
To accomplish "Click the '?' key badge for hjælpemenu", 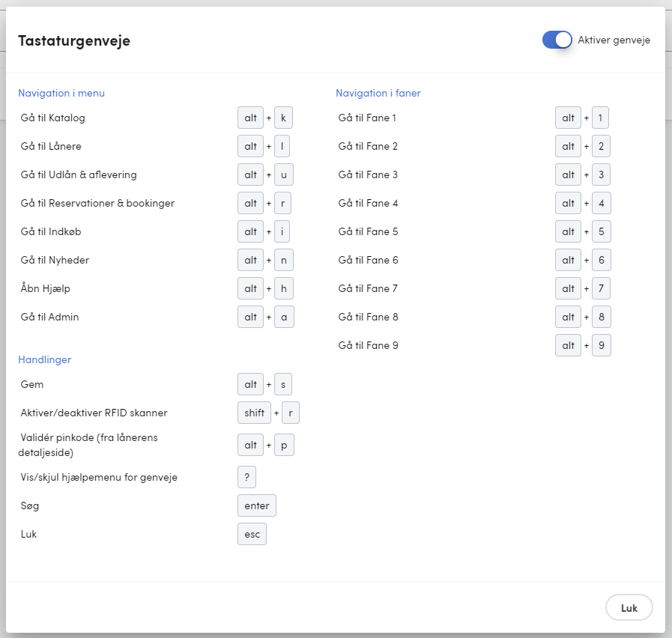I will click(247, 477).
